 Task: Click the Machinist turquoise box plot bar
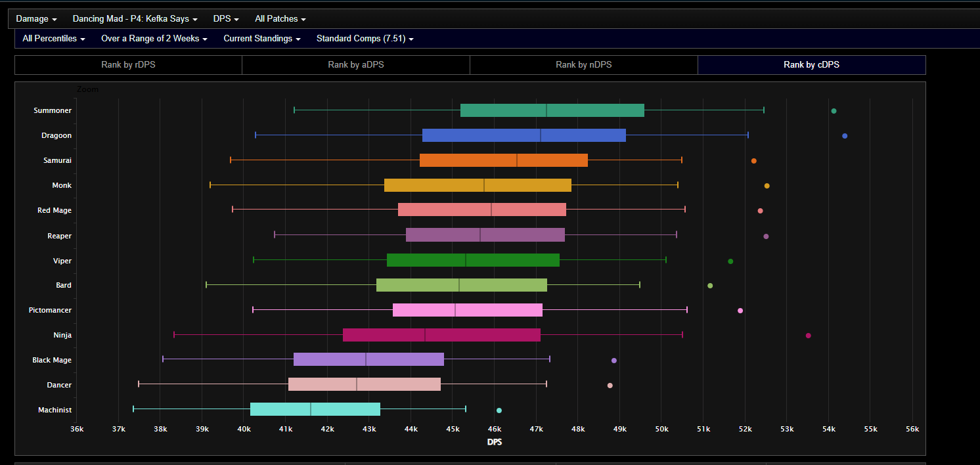coord(315,409)
